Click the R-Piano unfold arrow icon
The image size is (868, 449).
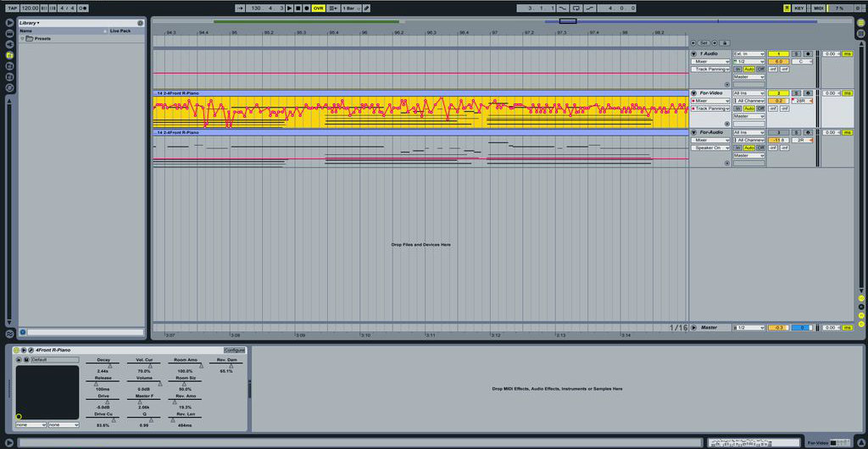point(24,351)
